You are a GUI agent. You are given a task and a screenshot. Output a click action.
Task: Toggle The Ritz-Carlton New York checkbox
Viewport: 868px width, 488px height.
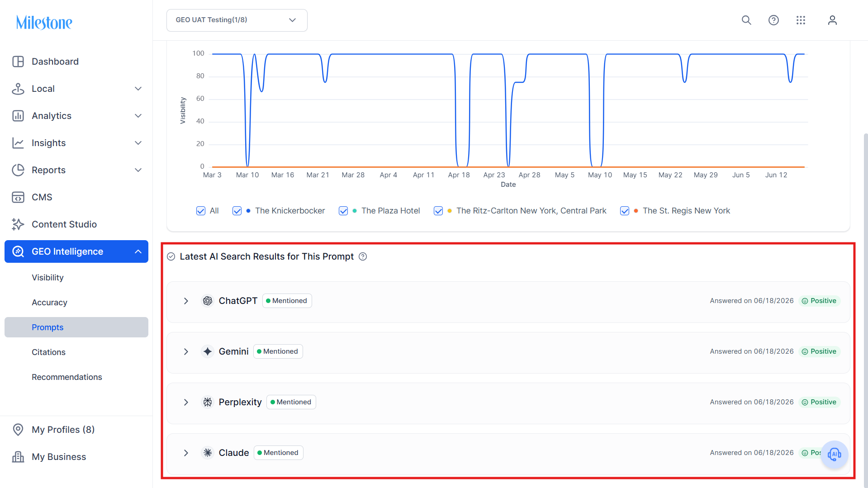pos(438,211)
